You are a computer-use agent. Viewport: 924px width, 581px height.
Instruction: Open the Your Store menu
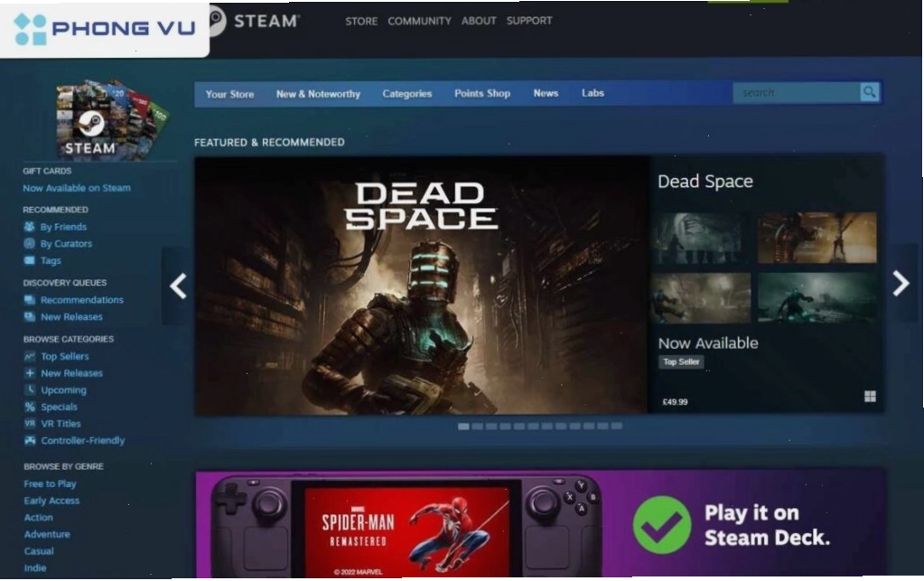coord(229,94)
